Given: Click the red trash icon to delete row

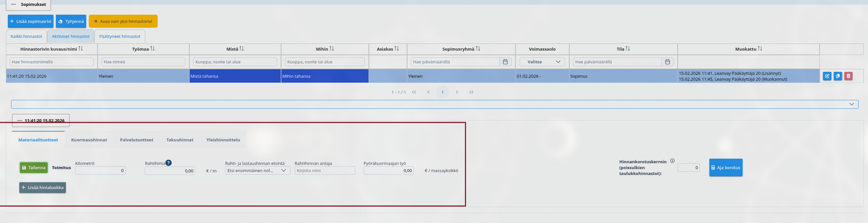Looking at the screenshot, I should click(848, 76).
